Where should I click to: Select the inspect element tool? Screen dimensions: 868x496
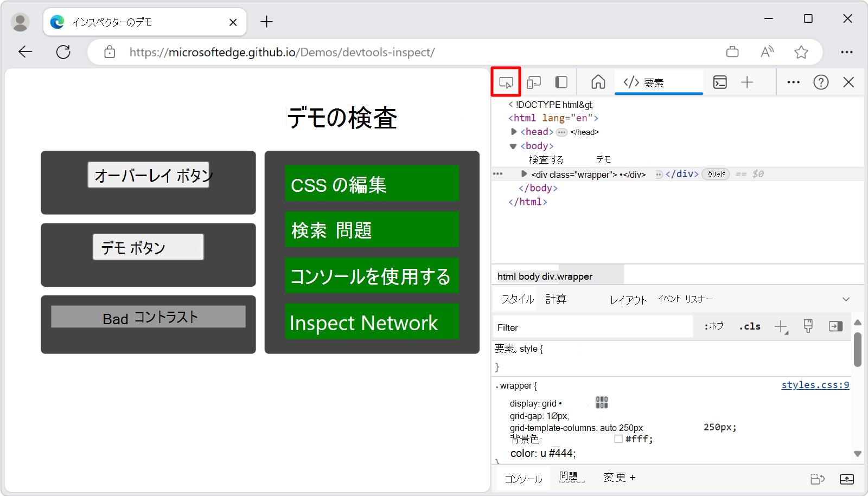tap(506, 82)
